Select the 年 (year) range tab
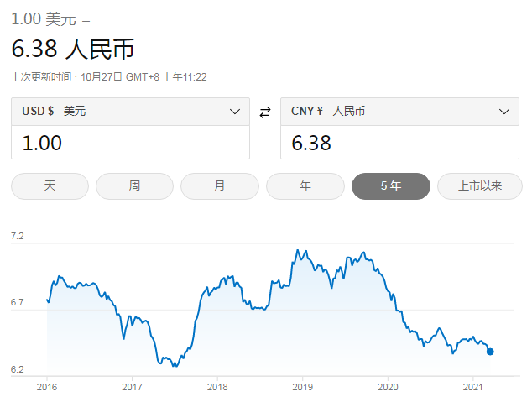The image size is (532, 402). [x=305, y=186]
